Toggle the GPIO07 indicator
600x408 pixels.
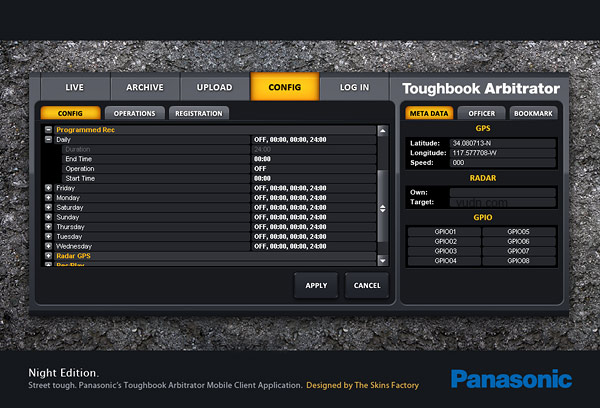coord(519,251)
